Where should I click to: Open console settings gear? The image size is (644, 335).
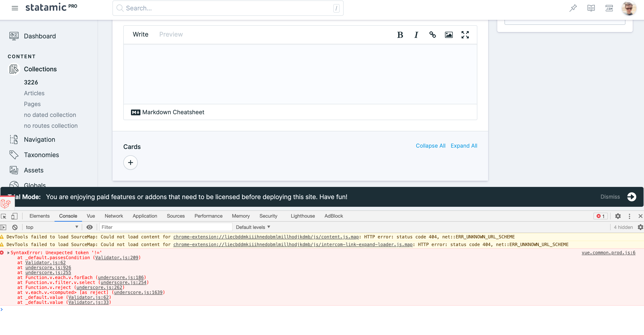click(640, 227)
